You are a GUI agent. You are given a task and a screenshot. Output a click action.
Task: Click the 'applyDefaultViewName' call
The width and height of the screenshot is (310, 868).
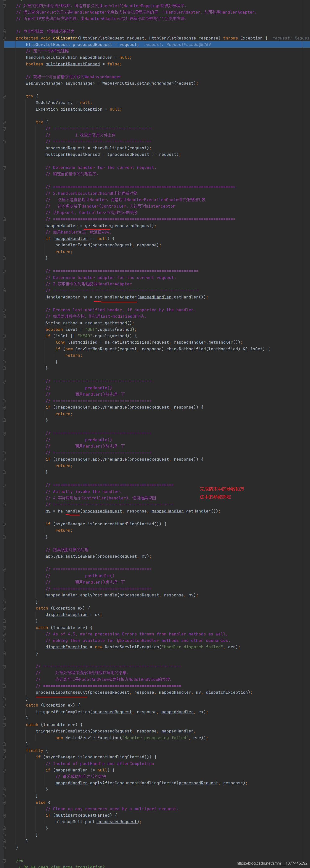coord(70,556)
